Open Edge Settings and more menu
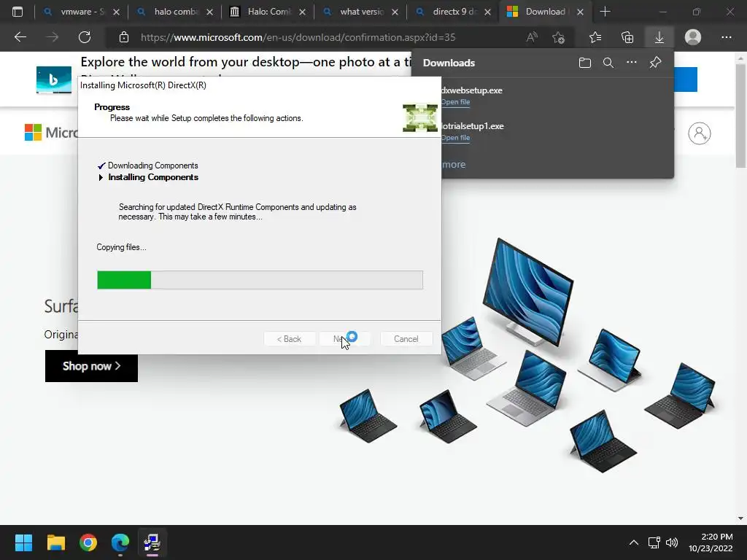Image resolution: width=747 pixels, height=560 pixels. tap(726, 37)
